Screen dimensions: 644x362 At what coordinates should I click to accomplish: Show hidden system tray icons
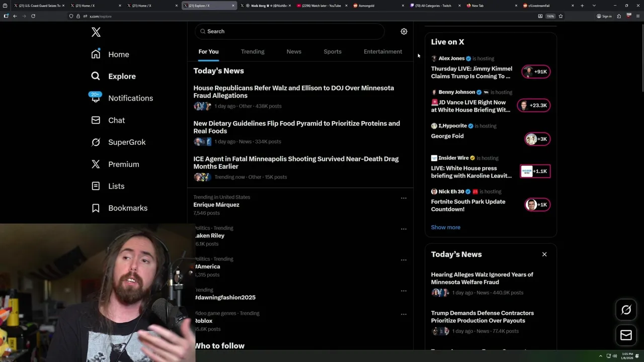click(x=600, y=356)
